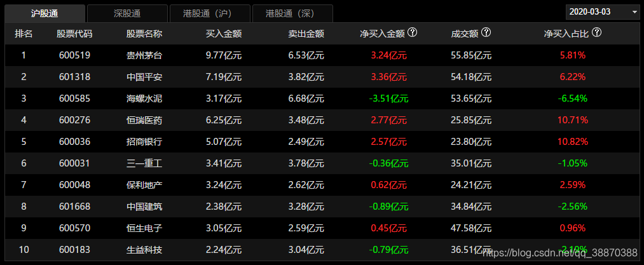Select stock code 601668
The height and width of the screenshot is (265, 644).
click(x=74, y=207)
